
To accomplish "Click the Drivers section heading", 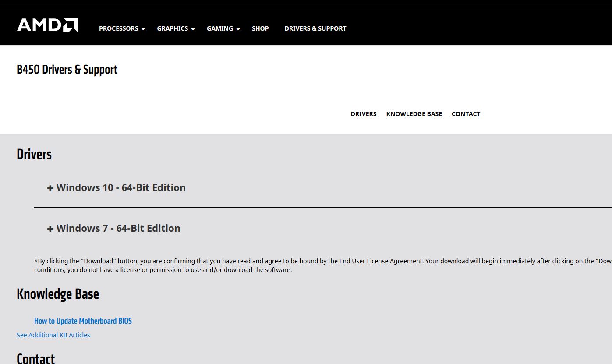I will pyautogui.click(x=34, y=154).
